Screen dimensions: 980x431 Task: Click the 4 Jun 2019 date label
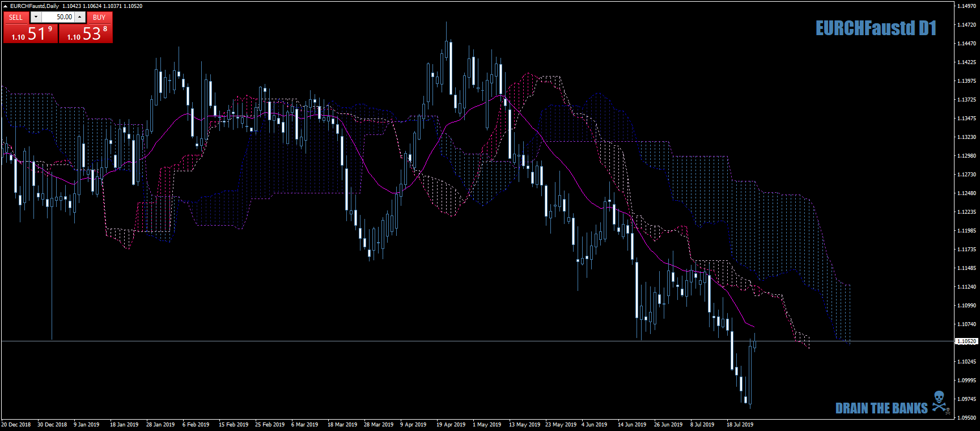click(595, 425)
